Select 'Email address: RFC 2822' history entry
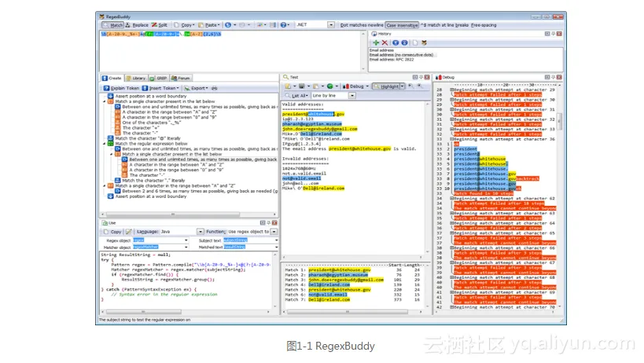Image resolution: width=644 pixels, height=363 pixels. point(392,60)
